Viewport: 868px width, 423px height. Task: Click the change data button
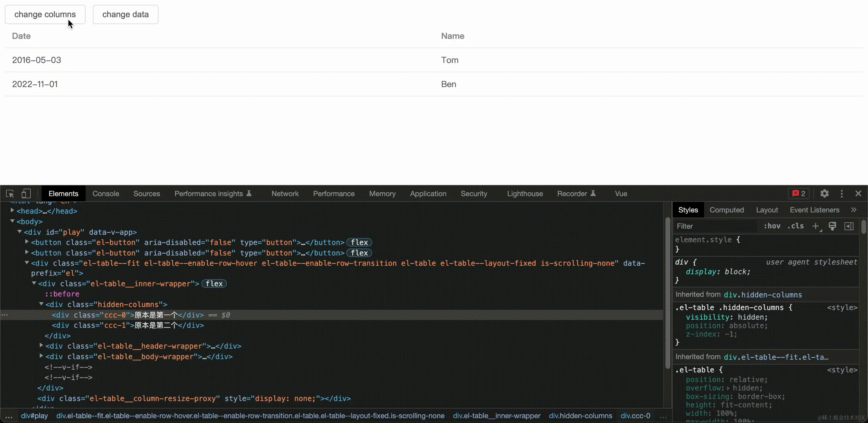tap(125, 14)
